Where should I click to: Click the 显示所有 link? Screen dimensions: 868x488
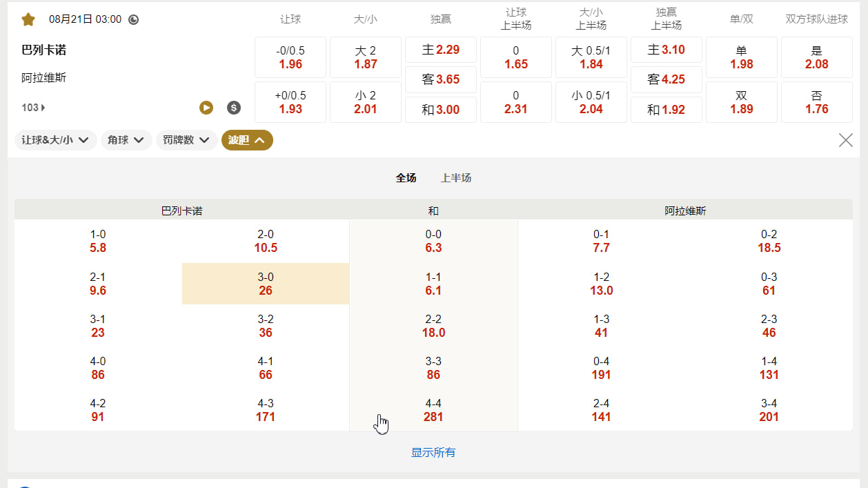click(x=433, y=453)
